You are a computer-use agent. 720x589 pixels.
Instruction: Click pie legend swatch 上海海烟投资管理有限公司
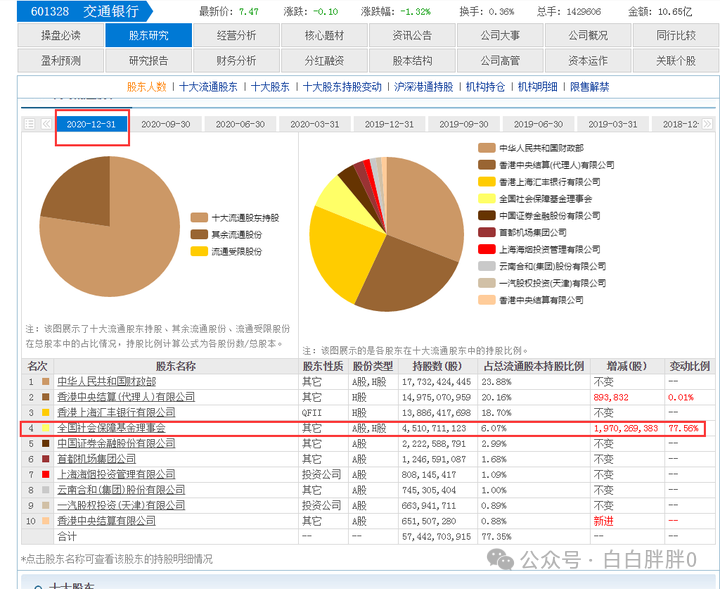pyautogui.click(x=487, y=249)
